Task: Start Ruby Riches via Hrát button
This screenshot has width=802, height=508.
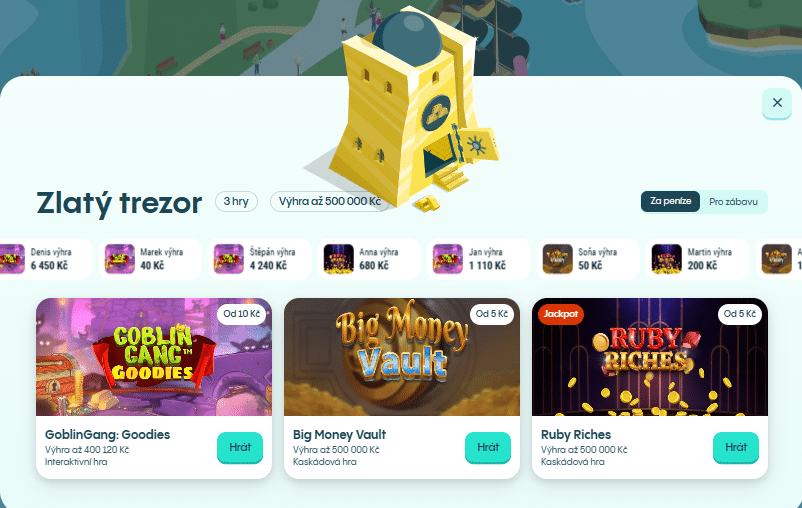Action: (736, 447)
